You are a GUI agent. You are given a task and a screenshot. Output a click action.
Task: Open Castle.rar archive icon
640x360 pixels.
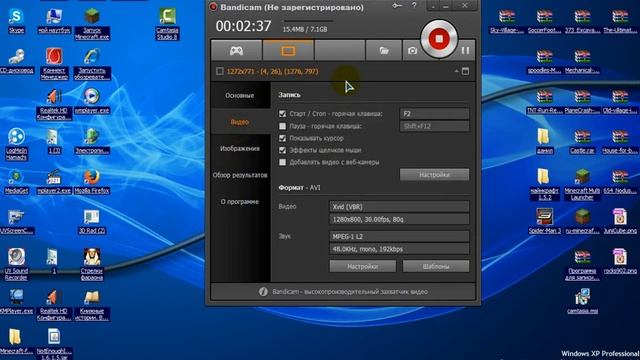tap(582, 142)
